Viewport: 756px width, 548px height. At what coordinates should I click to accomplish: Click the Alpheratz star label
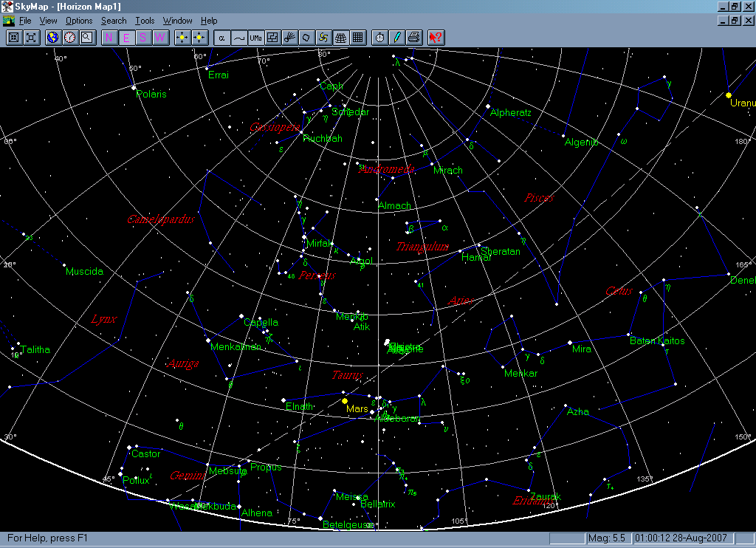[511, 112]
